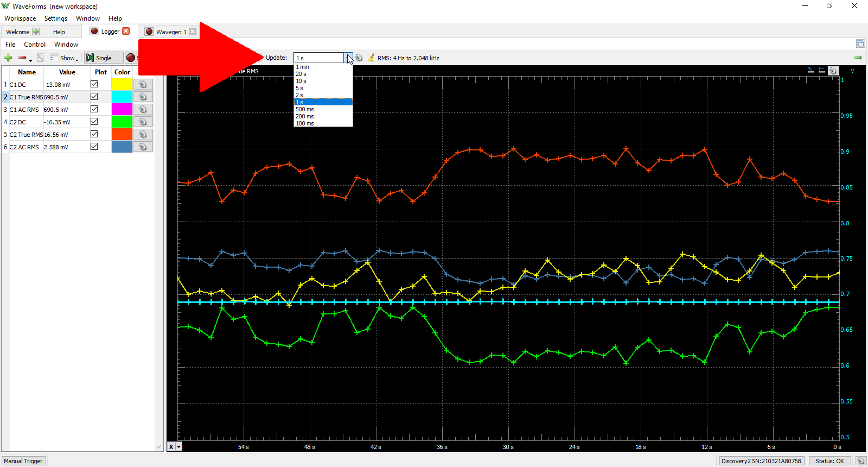Image resolution: width=868 pixels, height=467 pixels.
Task: Click the green arrow icon at toolbar right
Action: click(858, 58)
